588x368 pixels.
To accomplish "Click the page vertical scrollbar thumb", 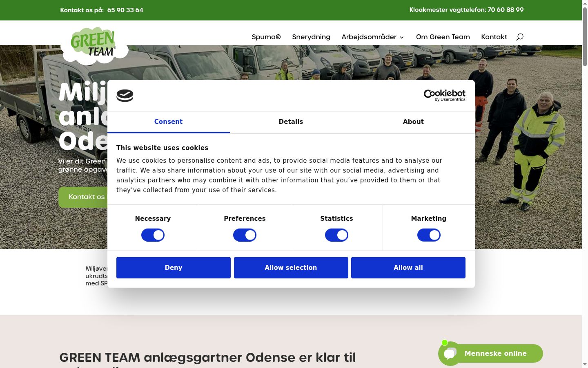I will pos(585,37).
